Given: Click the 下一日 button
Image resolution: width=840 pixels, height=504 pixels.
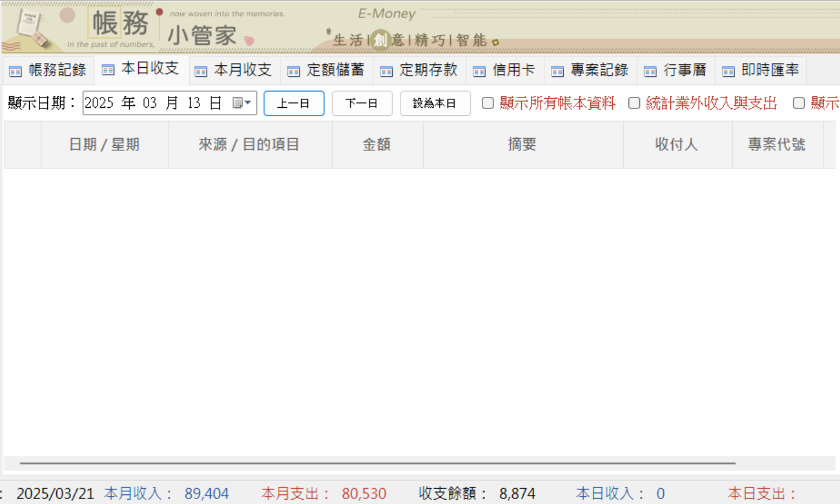Looking at the screenshot, I should tap(362, 103).
